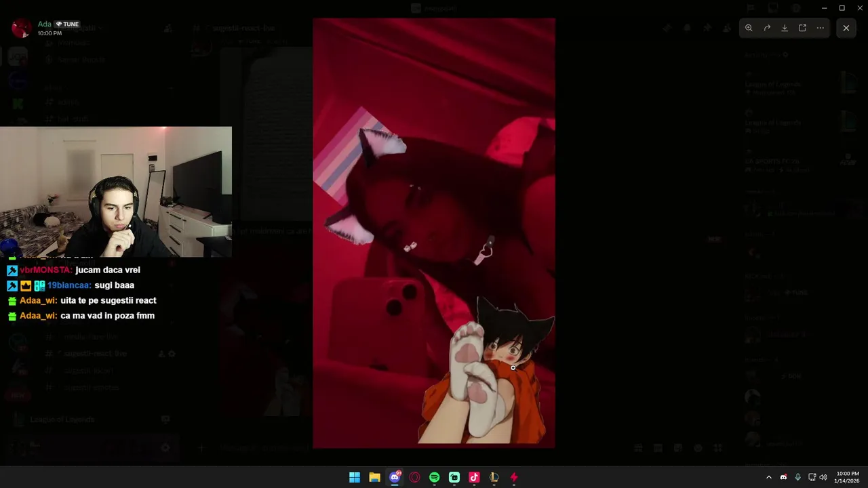Click the username vbrMONSTA in chat
The width and height of the screenshot is (868, 488).
pyautogui.click(x=46, y=270)
